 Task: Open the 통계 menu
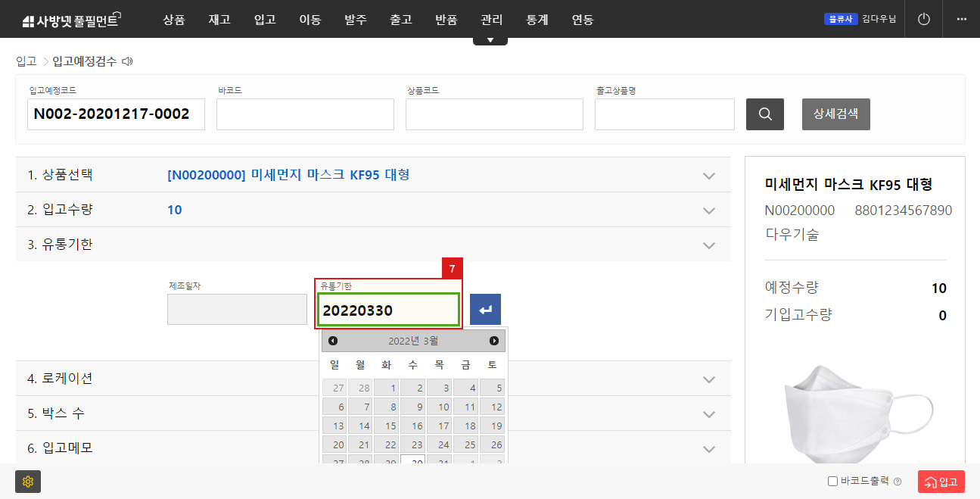coord(537,20)
